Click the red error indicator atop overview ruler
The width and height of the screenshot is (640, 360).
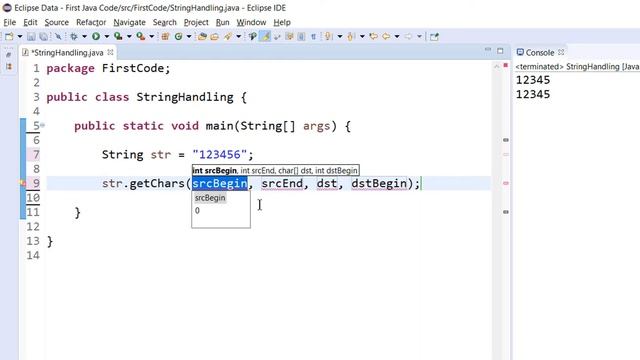coord(506,65)
